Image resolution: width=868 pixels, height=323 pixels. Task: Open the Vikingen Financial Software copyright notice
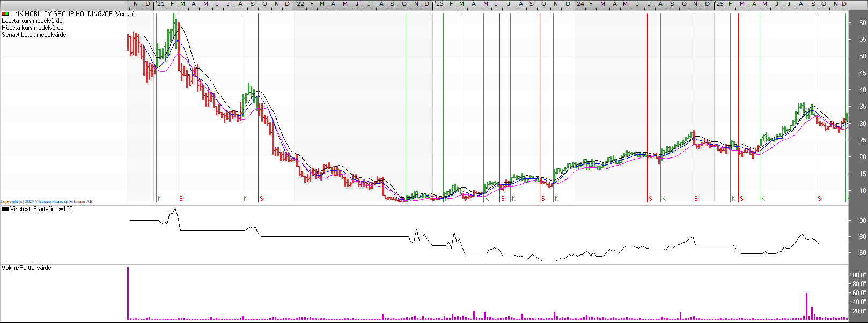tap(47, 202)
